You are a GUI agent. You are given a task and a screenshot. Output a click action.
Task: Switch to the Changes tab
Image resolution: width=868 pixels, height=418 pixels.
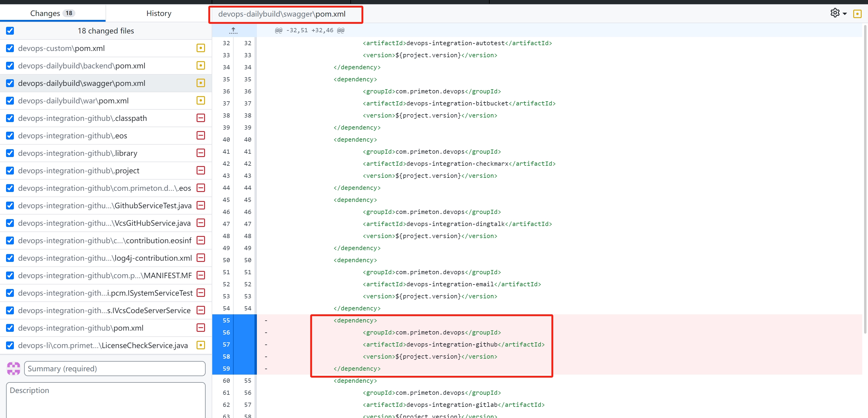pos(52,13)
